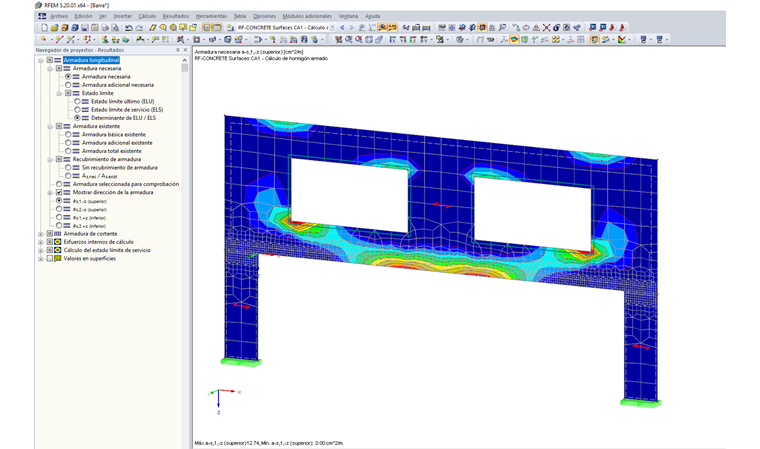
Task: Click navigator scrollbar up arrow
Action: (185, 60)
